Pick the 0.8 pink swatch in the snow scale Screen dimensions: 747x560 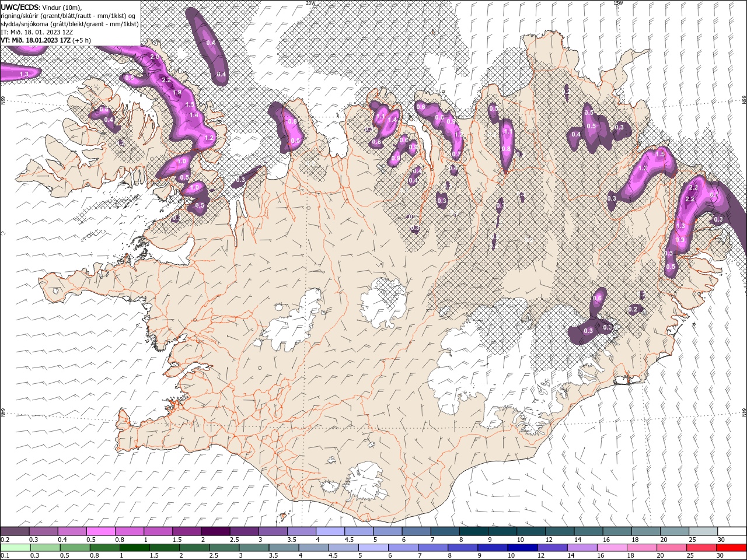(130, 531)
